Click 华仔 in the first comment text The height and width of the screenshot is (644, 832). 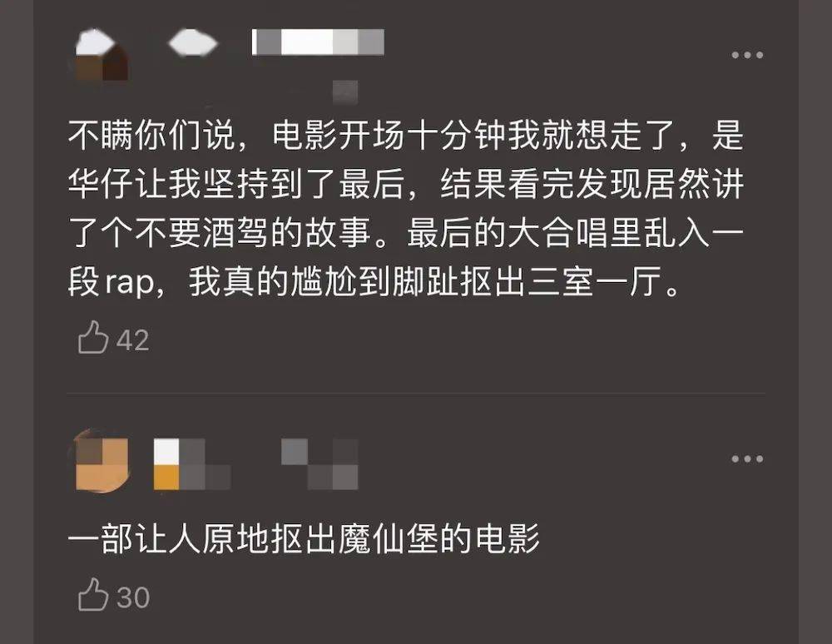click(x=101, y=184)
